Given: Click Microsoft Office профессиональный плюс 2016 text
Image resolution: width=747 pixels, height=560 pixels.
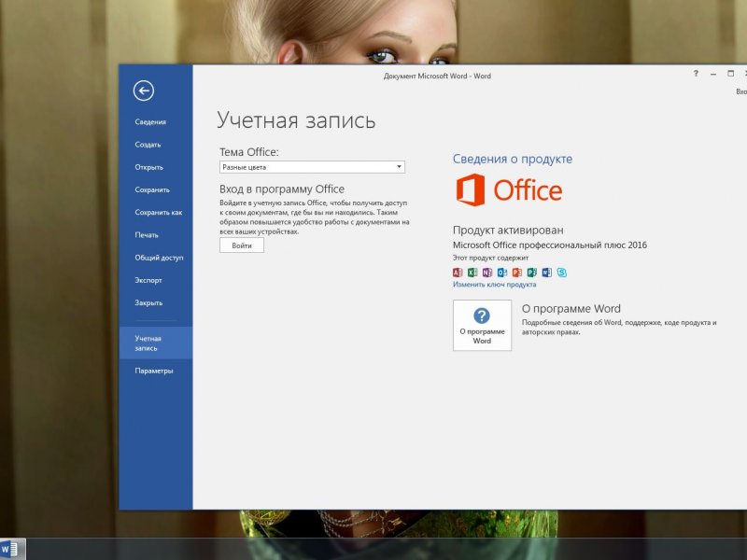Looking at the screenshot, I should pyautogui.click(x=550, y=245).
